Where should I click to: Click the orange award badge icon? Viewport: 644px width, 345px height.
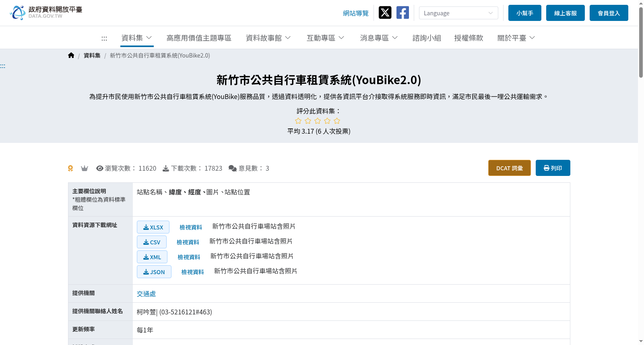pos(70,168)
